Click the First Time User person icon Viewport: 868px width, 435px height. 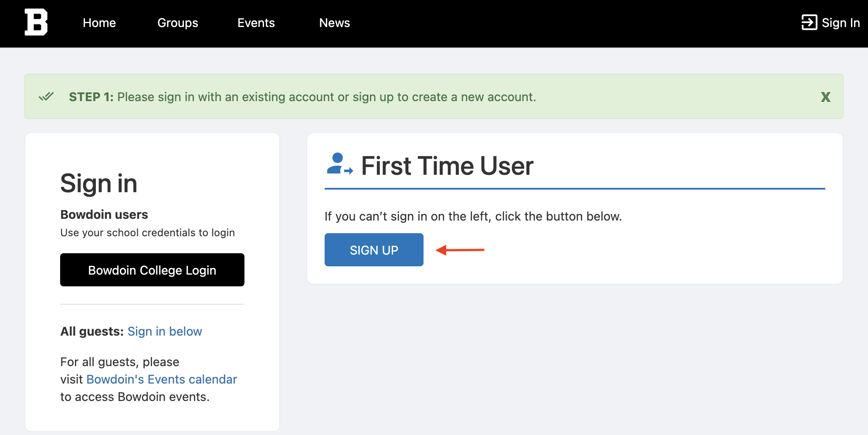(x=339, y=164)
